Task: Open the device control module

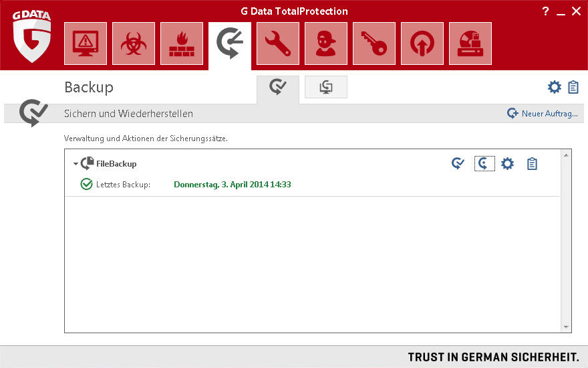Action: coord(470,44)
